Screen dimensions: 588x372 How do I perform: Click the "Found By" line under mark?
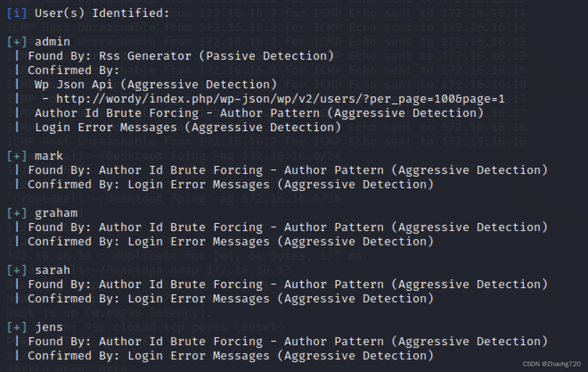click(x=287, y=170)
